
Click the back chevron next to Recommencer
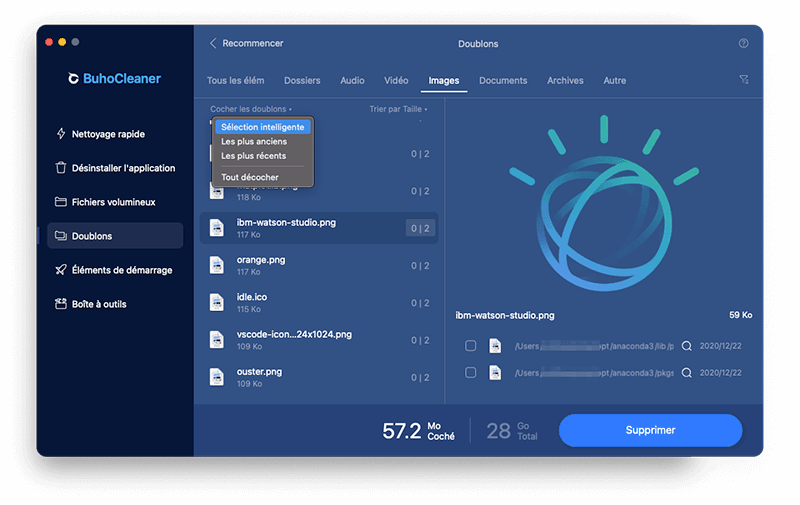213,43
